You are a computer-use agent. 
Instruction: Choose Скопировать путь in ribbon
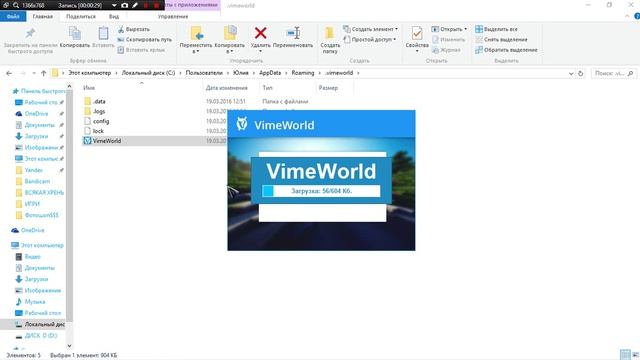144,40
